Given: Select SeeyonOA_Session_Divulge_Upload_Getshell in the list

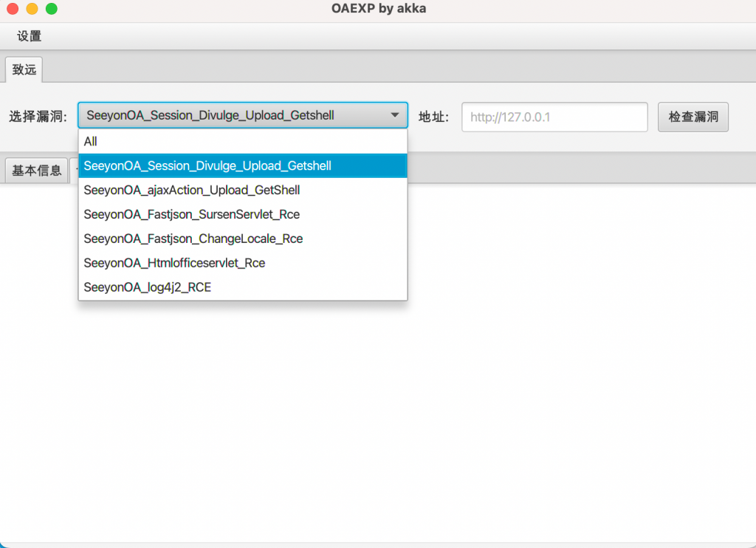Looking at the screenshot, I should 242,165.
